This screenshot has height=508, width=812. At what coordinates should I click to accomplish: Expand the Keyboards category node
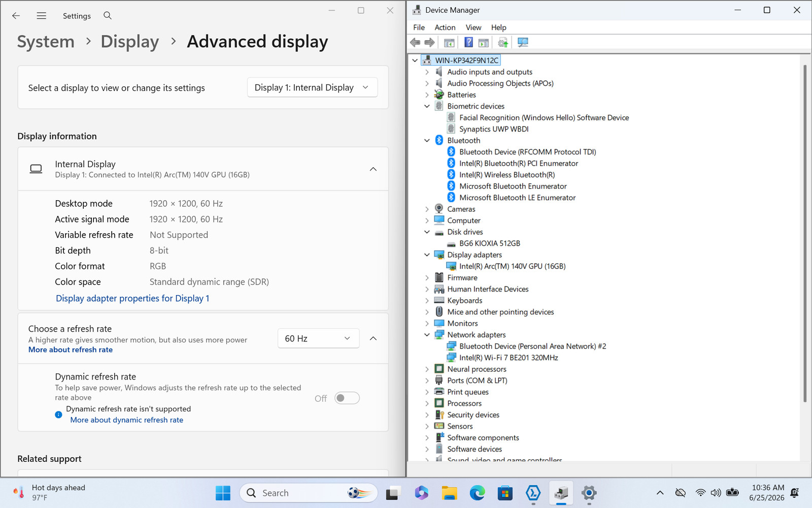pyautogui.click(x=427, y=301)
